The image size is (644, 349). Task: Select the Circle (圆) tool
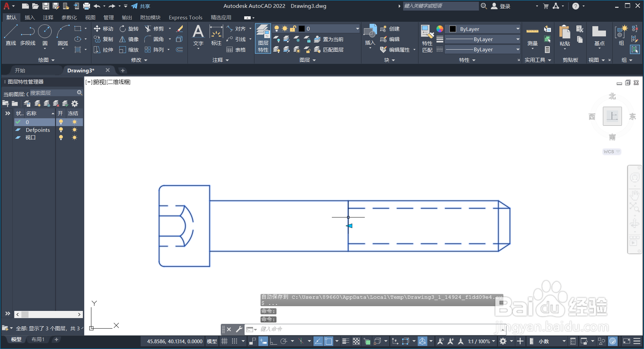45,35
